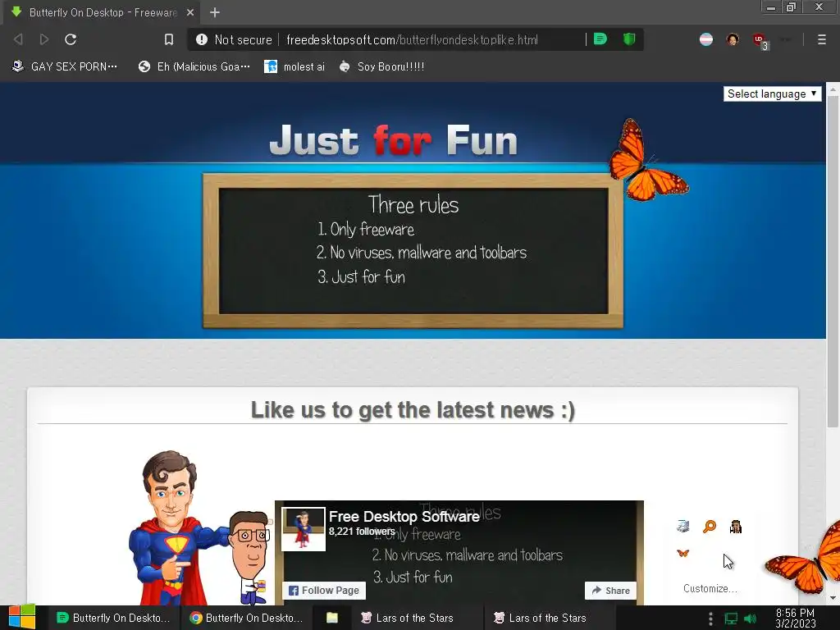Click the page scrollbar down arrow
This screenshot has height=630, width=840.
[833, 598]
